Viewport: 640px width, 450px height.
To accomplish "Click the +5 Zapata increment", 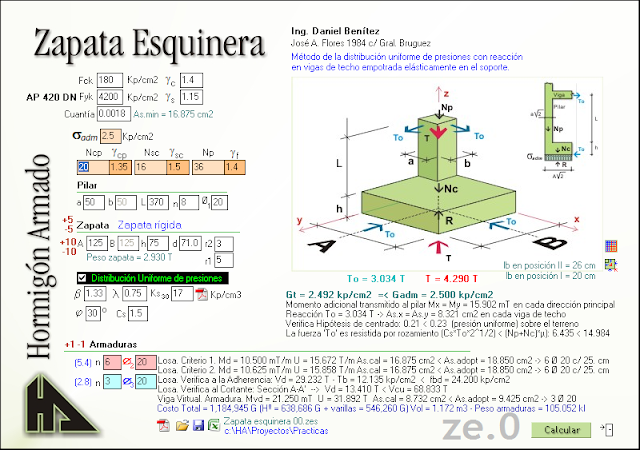I will point(68,220).
